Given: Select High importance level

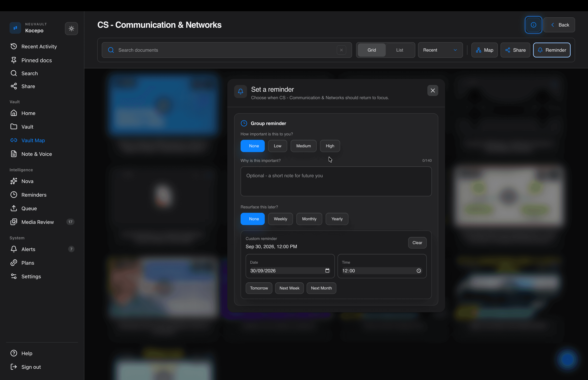Looking at the screenshot, I should [330, 146].
